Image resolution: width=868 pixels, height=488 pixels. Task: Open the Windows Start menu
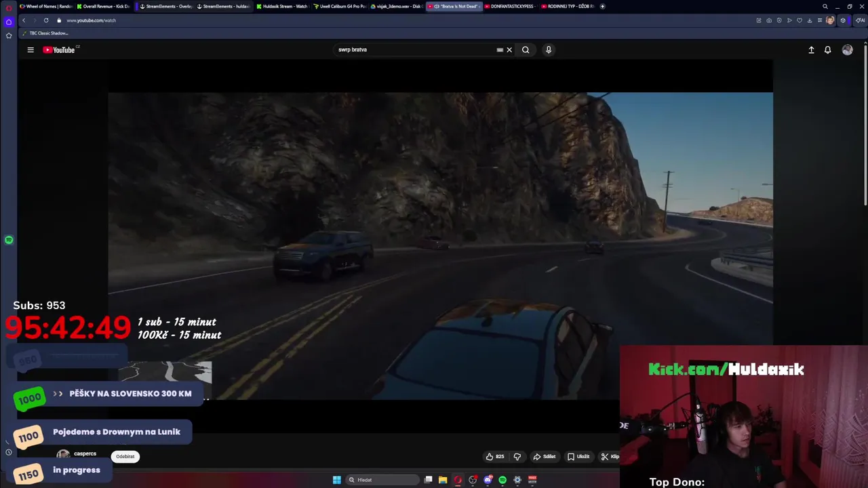336,480
